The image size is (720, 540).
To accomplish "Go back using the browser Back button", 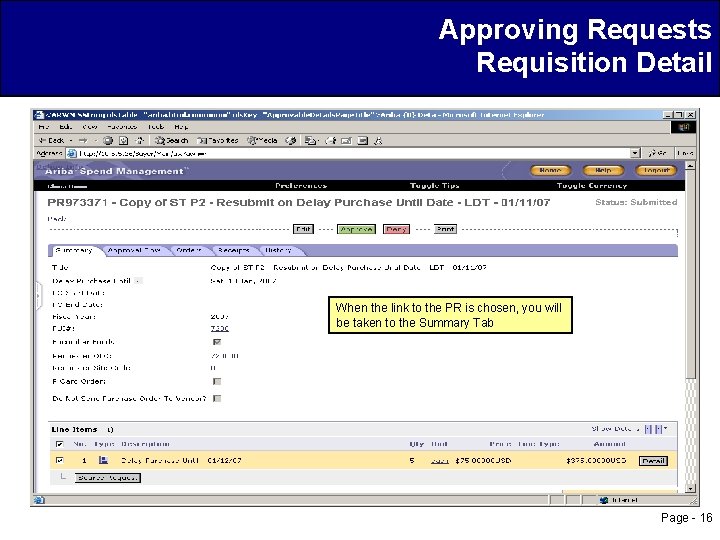I will tap(51, 141).
